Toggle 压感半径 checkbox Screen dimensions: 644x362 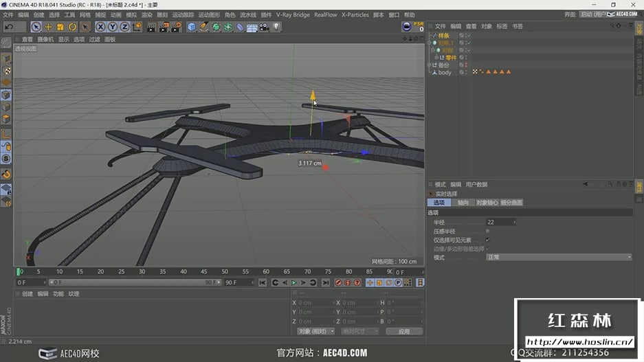coord(487,231)
